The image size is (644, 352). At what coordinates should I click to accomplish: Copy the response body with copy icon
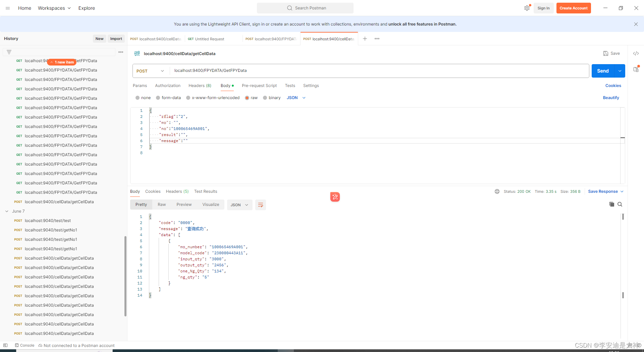[x=612, y=204]
